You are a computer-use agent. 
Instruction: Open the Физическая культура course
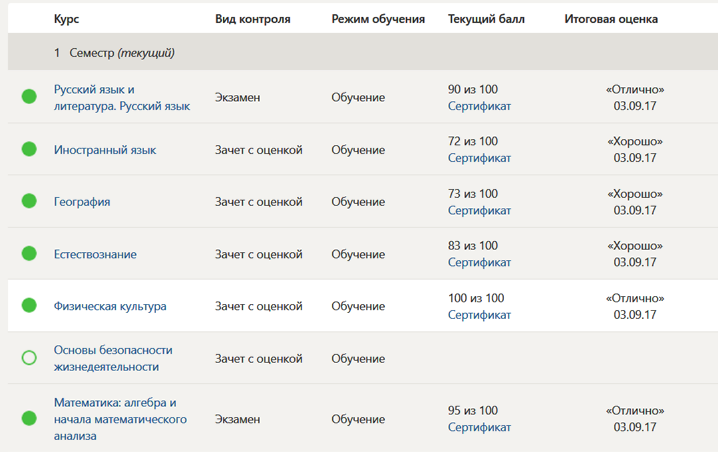[x=110, y=306]
